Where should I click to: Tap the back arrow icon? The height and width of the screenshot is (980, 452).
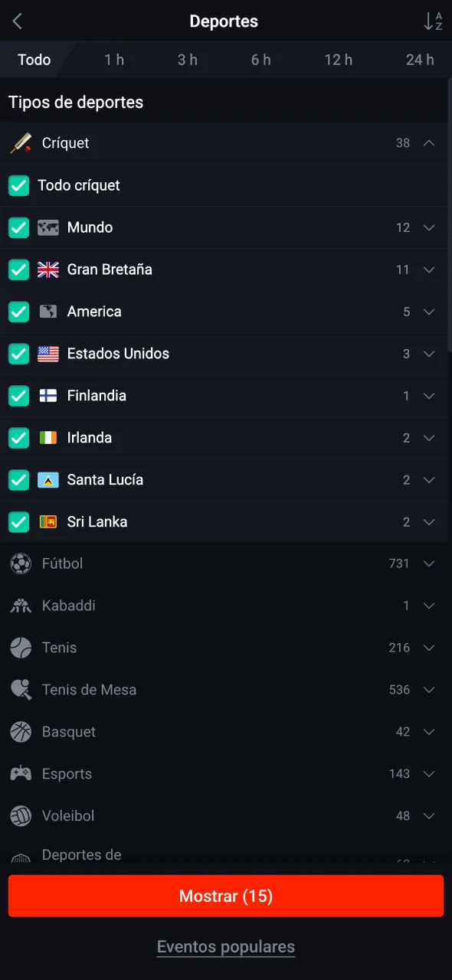[18, 21]
